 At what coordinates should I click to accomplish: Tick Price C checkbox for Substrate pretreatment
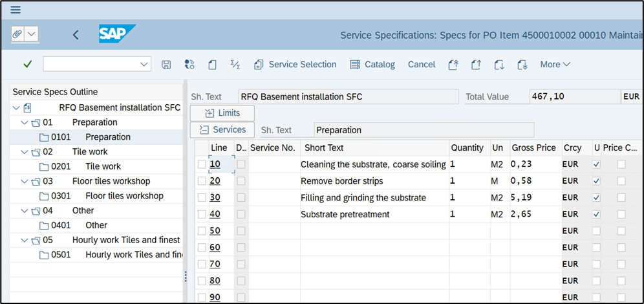coord(621,214)
